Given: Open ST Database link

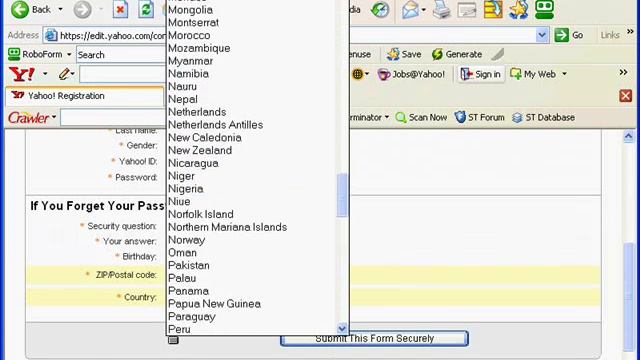Looking at the screenshot, I should (543, 118).
